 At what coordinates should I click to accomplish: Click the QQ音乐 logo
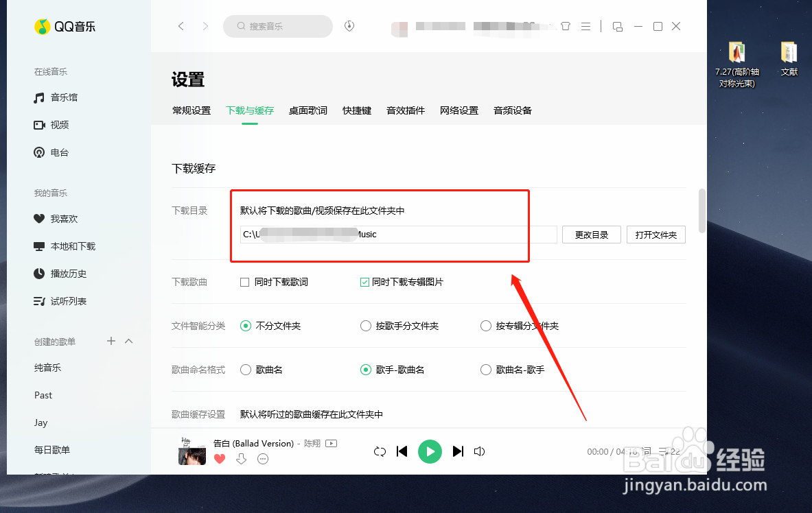(65, 26)
